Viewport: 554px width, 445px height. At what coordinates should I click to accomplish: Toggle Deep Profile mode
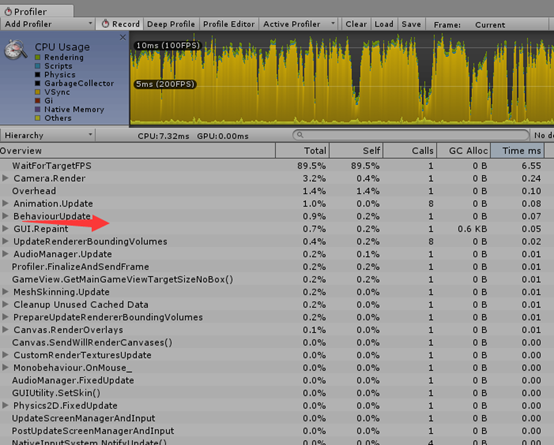171,24
